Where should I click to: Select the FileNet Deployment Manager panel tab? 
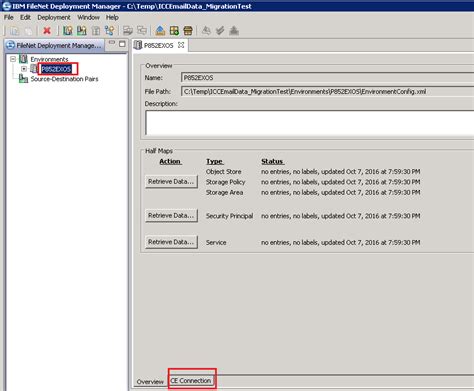coord(54,45)
